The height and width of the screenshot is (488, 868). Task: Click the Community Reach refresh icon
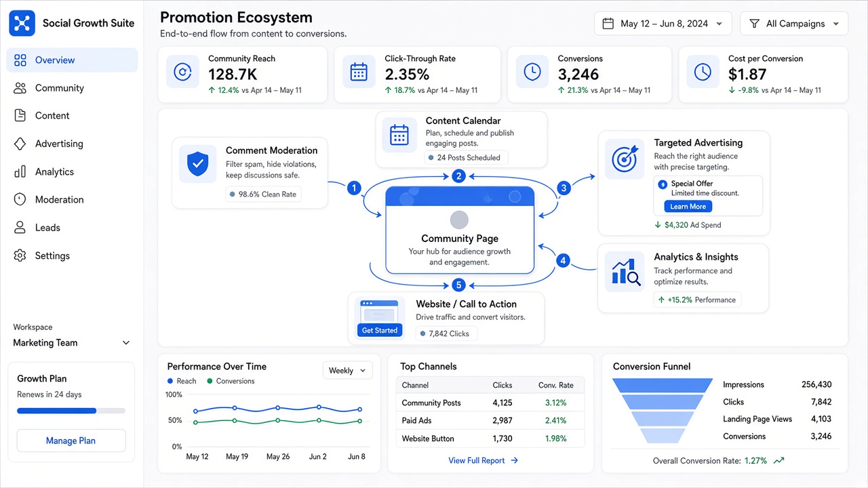[x=183, y=72]
